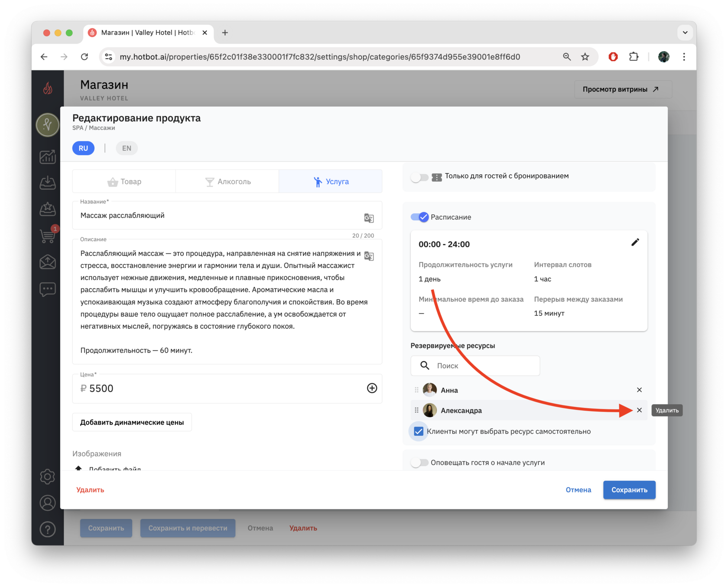Bookmark this page with the star
728x587 pixels.
585,57
